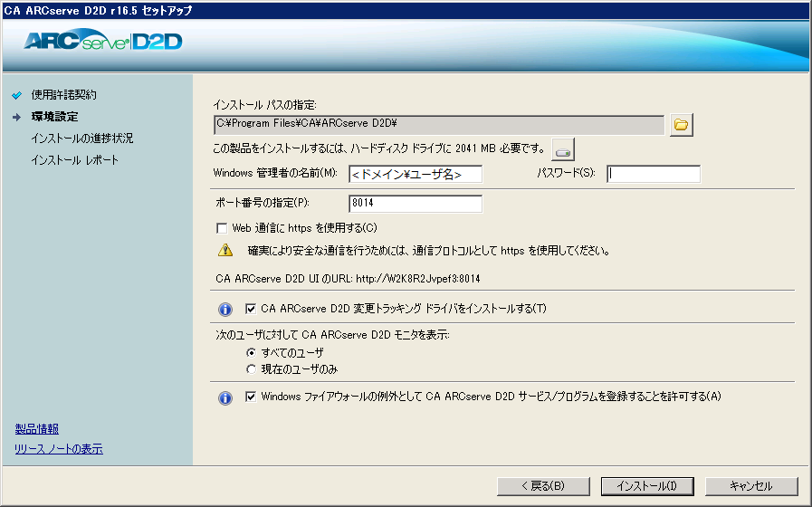Uncheck the Windows ファイアウォール exception checkbox
This screenshot has height=507, width=812.
251,397
